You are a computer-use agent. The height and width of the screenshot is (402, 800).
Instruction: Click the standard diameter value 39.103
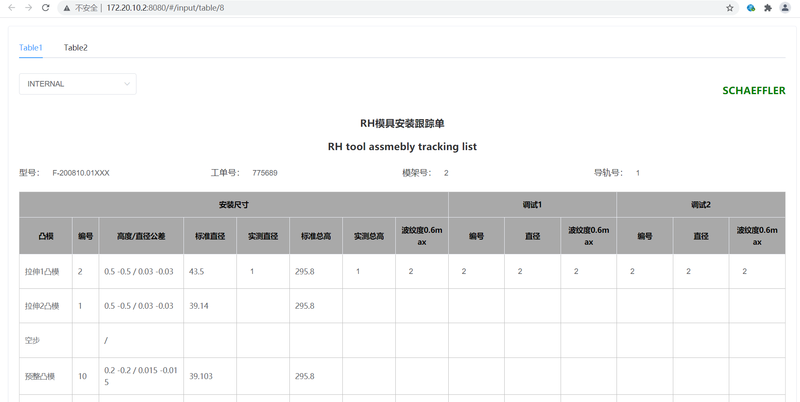pyautogui.click(x=201, y=376)
